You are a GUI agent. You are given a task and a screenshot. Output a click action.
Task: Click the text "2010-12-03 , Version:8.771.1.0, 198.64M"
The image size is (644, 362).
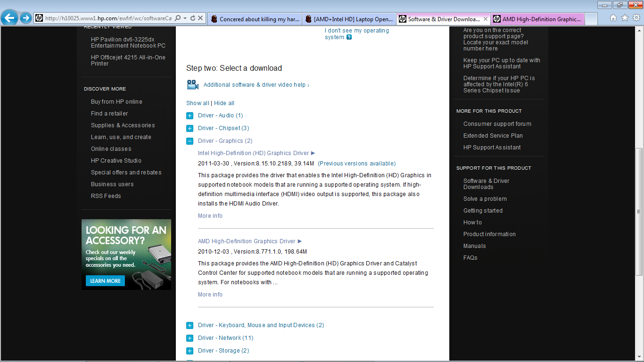(x=253, y=252)
